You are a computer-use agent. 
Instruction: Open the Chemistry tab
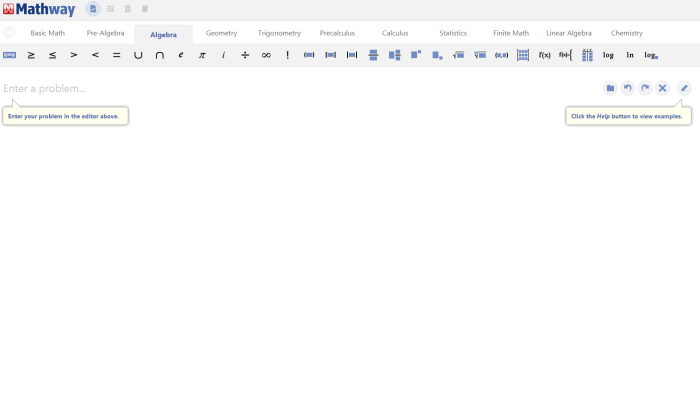click(627, 33)
